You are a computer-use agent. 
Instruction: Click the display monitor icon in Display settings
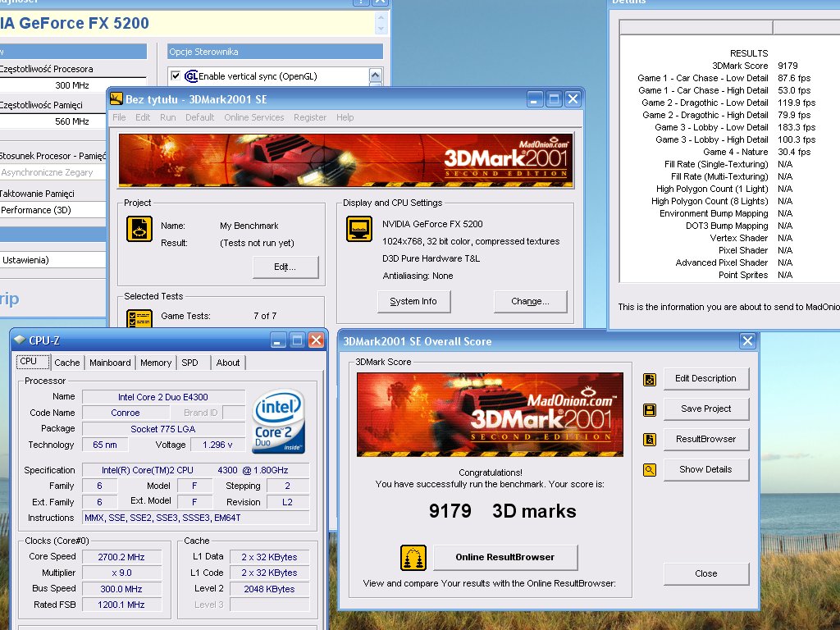[359, 229]
